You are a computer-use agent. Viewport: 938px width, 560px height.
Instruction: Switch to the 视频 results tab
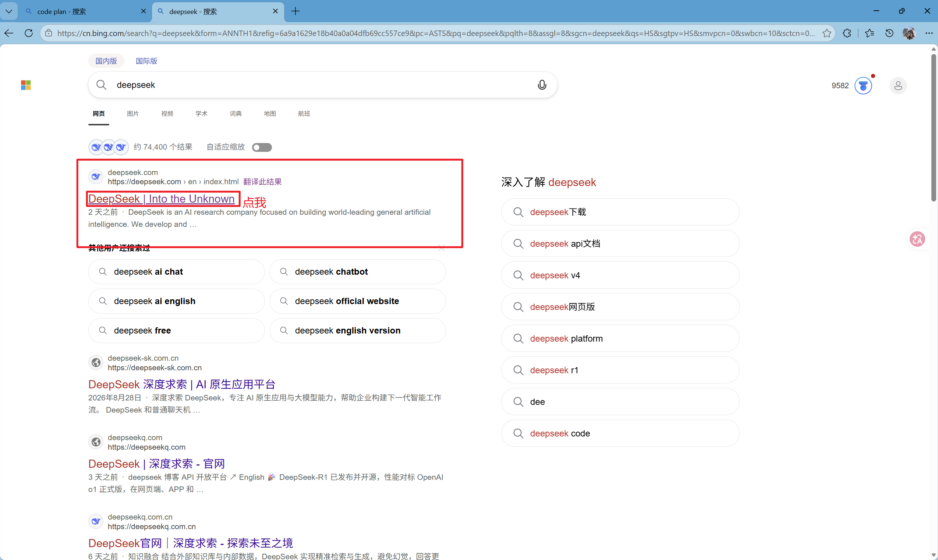point(167,114)
